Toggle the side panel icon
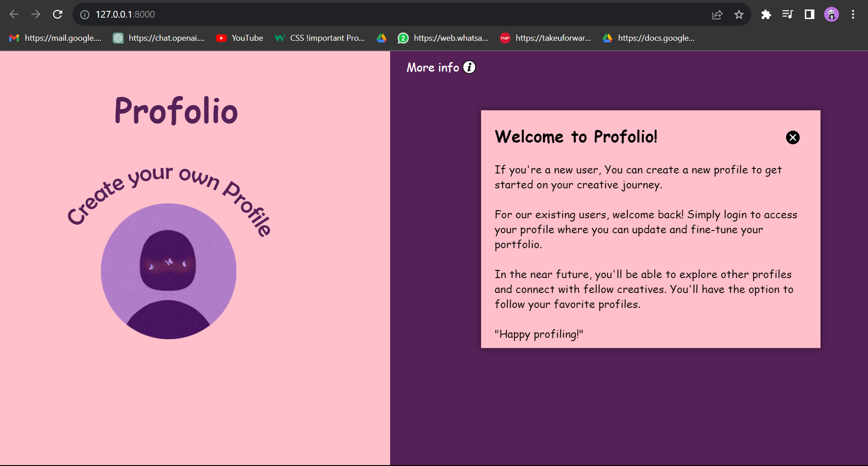Image resolution: width=868 pixels, height=466 pixels. (x=809, y=14)
